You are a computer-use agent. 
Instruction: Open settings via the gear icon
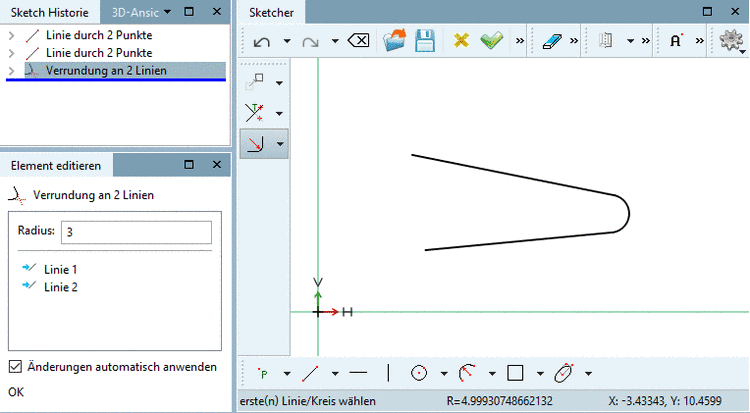point(730,40)
